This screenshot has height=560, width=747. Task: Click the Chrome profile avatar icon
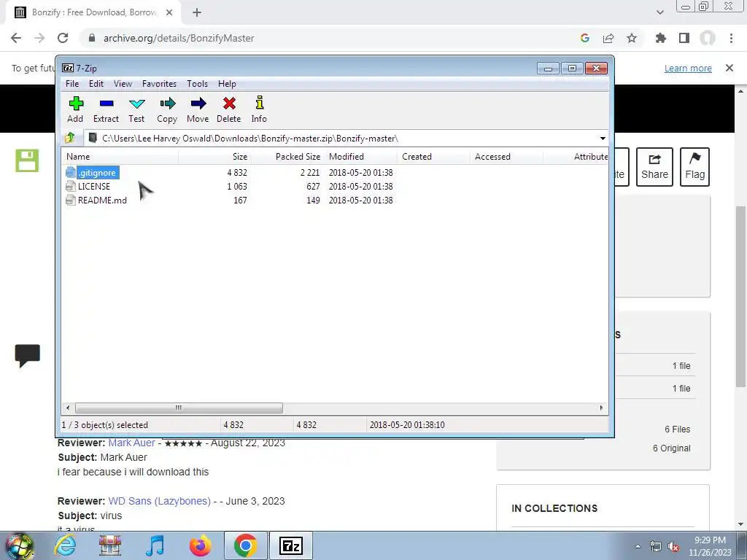[x=708, y=38]
